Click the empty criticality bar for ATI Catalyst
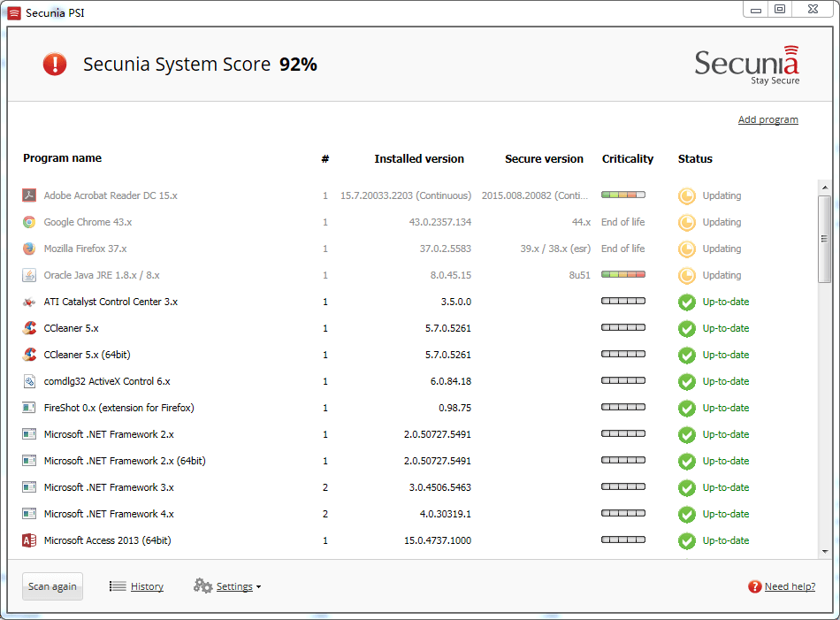 tap(623, 301)
